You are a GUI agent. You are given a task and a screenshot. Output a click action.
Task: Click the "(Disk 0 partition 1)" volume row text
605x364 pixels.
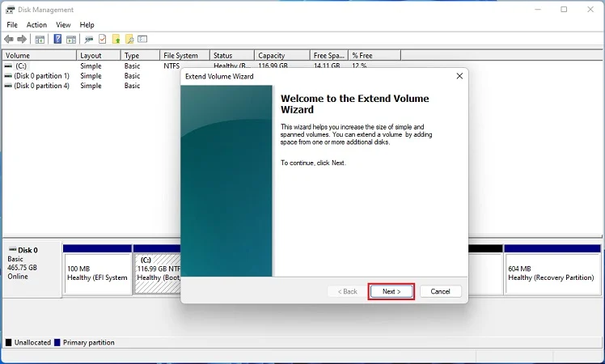point(42,76)
